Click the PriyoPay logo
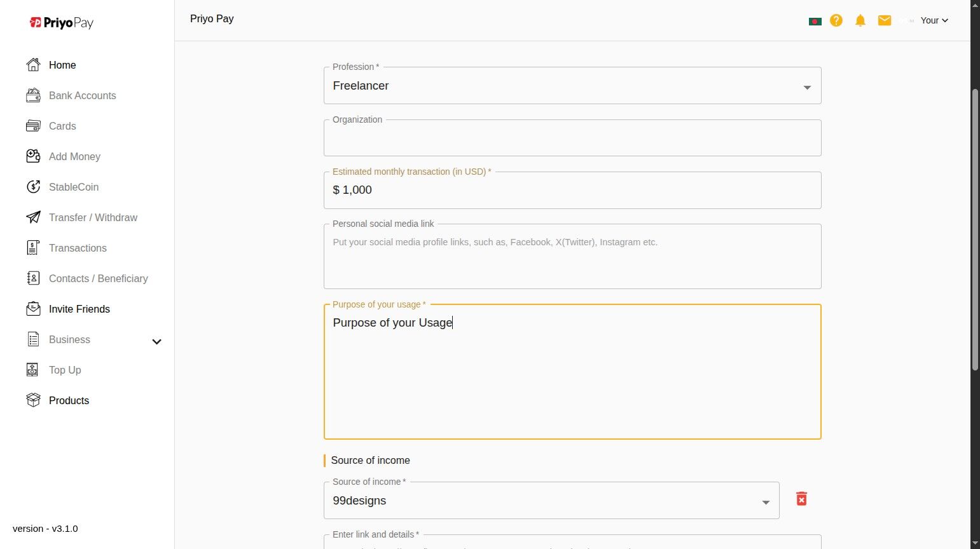The image size is (980, 549). (62, 23)
